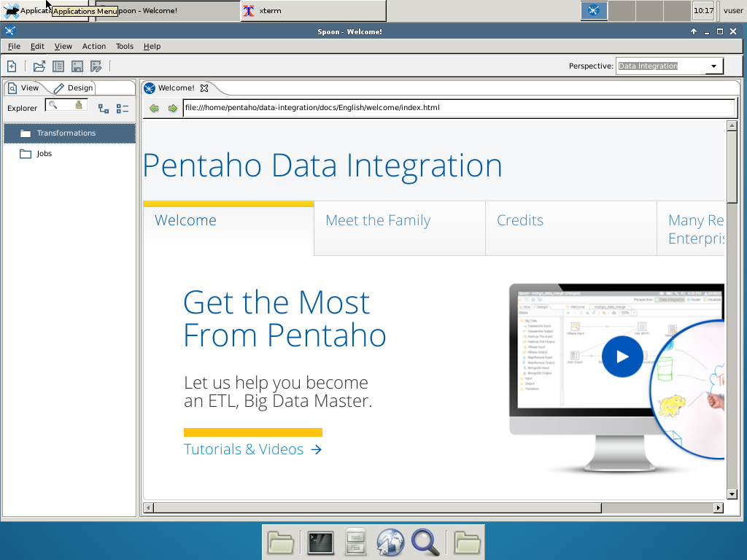The width and height of the screenshot is (747, 560).
Task: Open the Welcome page tab
Action: coord(228,228)
